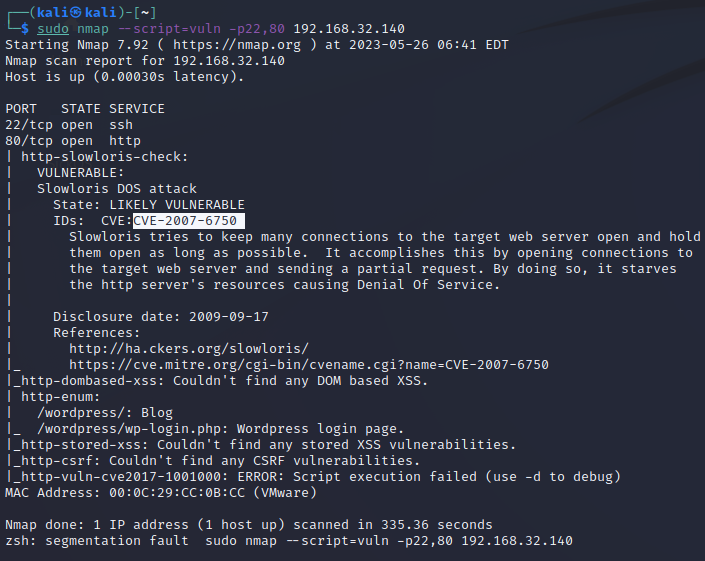705x561 pixels.
Task: Click the 80/tcp open http line
Action: (x=72, y=140)
